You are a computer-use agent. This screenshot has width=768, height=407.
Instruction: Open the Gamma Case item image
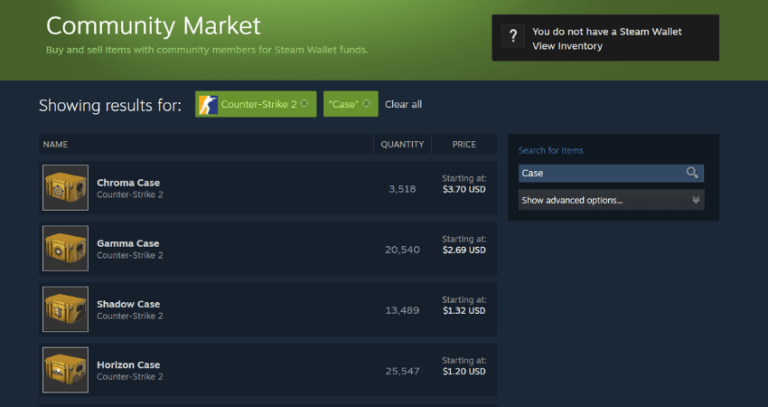[65, 248]
